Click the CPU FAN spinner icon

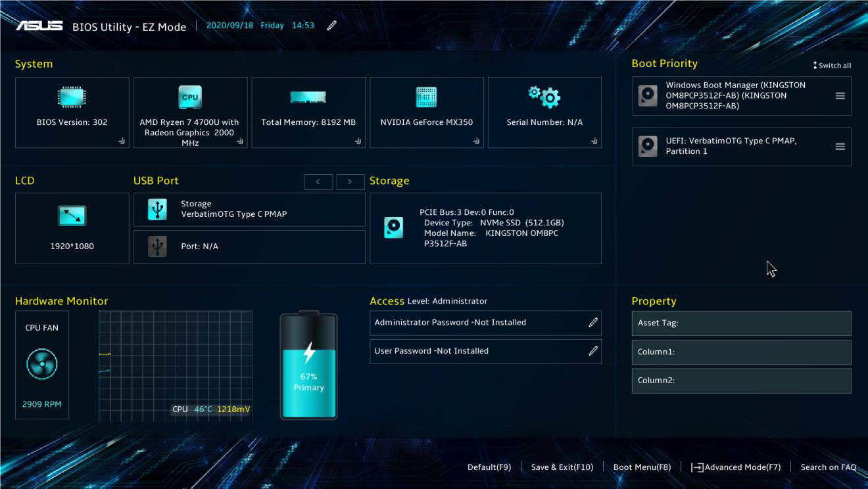point(41,363)
